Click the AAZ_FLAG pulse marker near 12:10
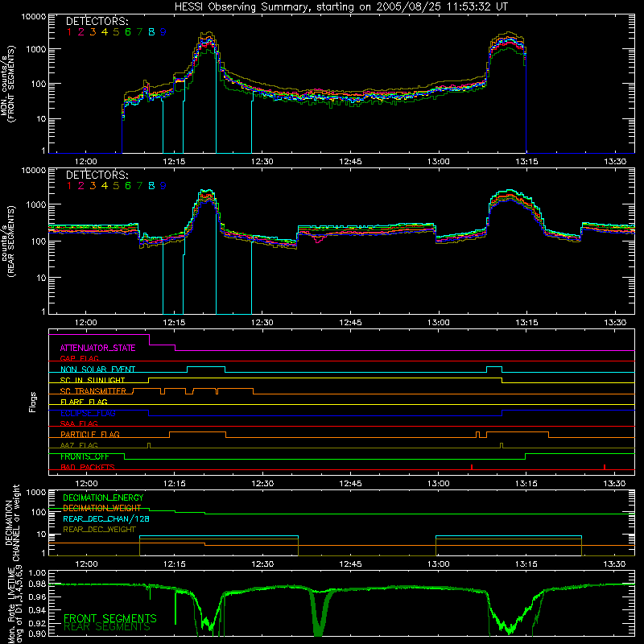644x644 pixels. pos(149,445)
